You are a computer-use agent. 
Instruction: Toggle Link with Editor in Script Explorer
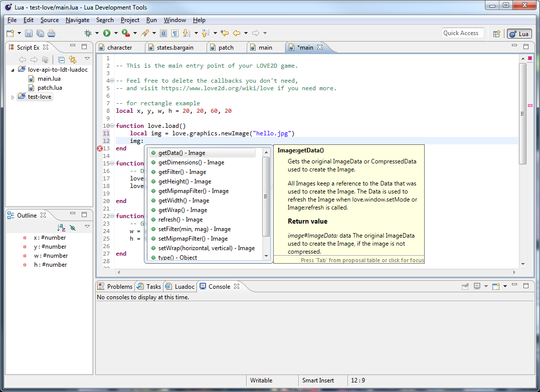(x=73, y=59)
